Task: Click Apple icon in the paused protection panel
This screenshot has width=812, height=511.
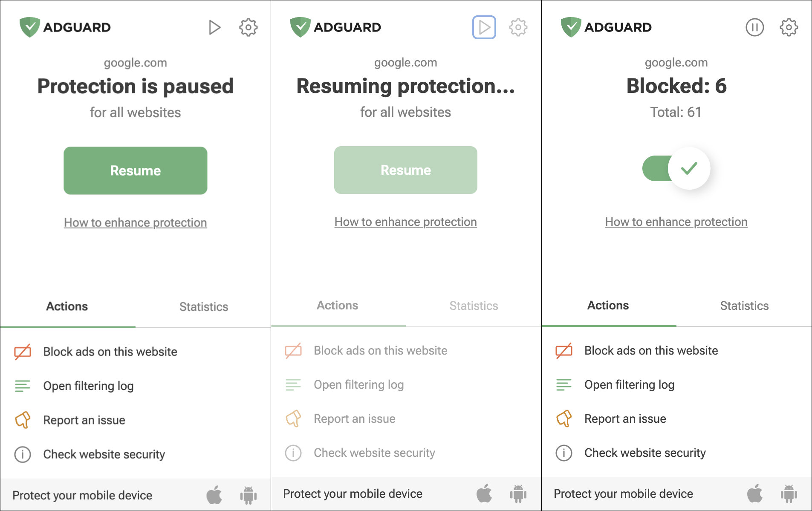Action: click(x=214, y=495)
